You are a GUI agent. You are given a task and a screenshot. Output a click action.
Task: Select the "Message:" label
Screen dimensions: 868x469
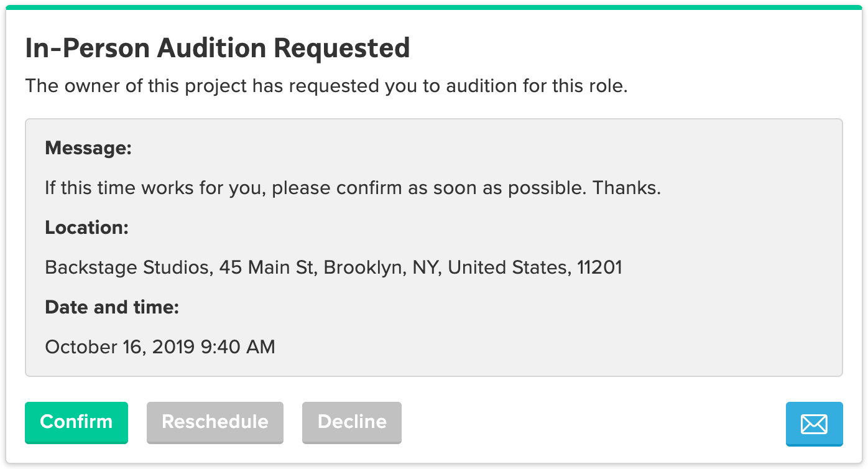[x=88, y=148]
